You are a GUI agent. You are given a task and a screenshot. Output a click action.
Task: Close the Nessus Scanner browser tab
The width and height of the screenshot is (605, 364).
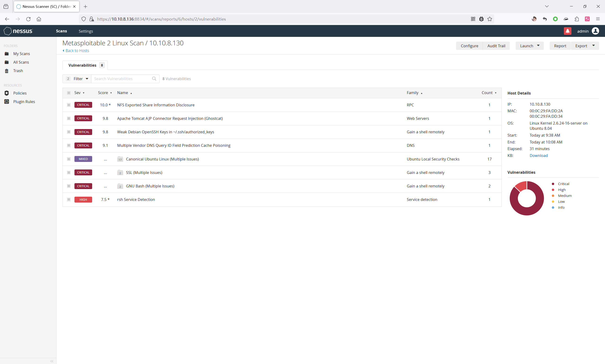pyautogui.click(x=74, y=7)
